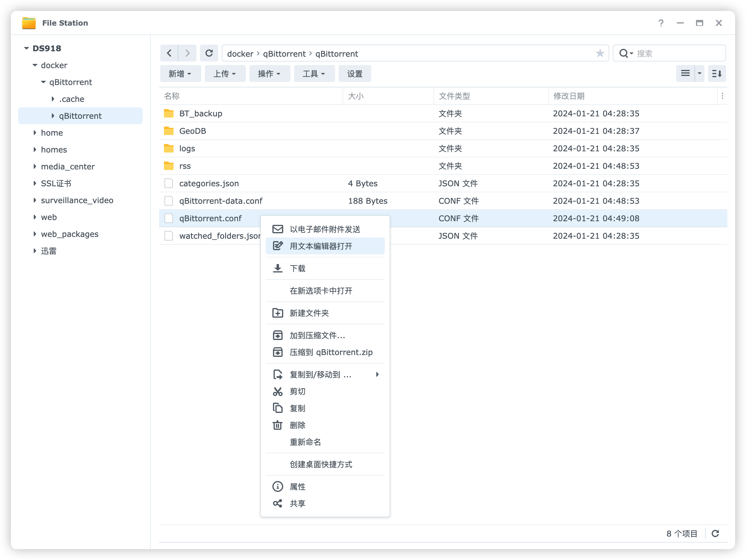Image resolution: width=746 pixels, height=560 pixels.
Task: Expand the .cache folder in tree
Action: click(53, 99)
